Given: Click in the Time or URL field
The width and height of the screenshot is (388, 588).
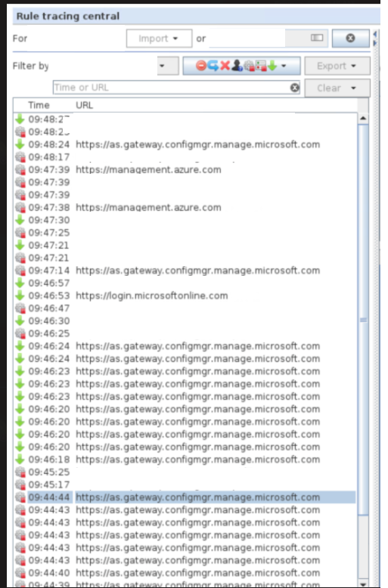Looking at the screenshot, I should pyautogui.click(x=172, y=88).
